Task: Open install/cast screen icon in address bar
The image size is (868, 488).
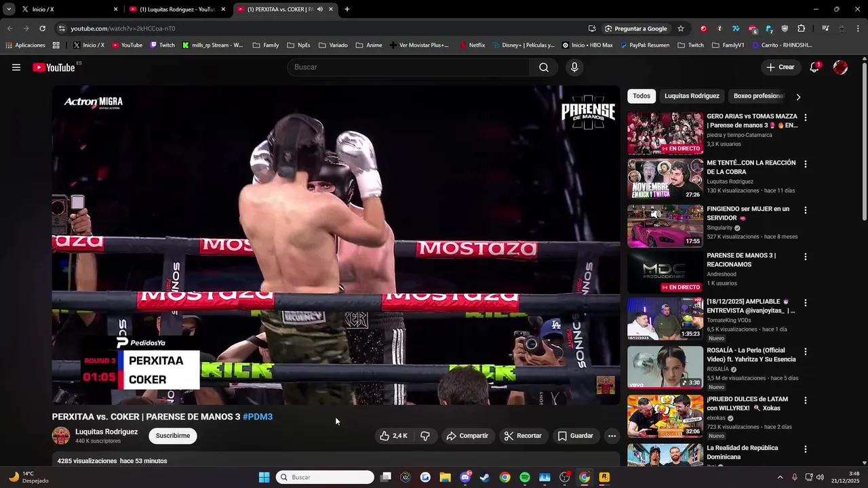Action: click(x=592, y=28)
